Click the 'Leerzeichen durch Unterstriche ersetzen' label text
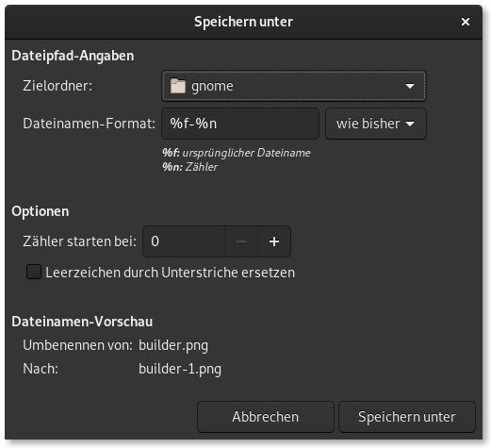Screen dimensions: 491x448 170,273
